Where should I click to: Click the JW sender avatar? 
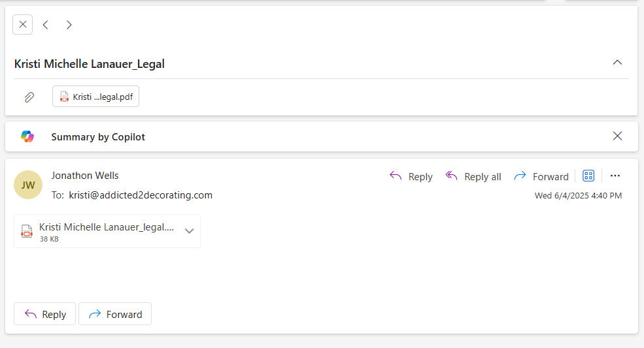coord(28,185)
